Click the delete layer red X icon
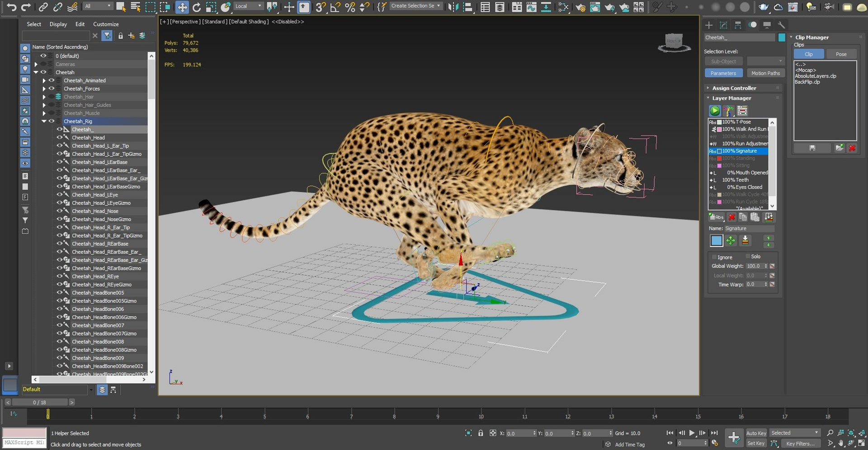 732,217
